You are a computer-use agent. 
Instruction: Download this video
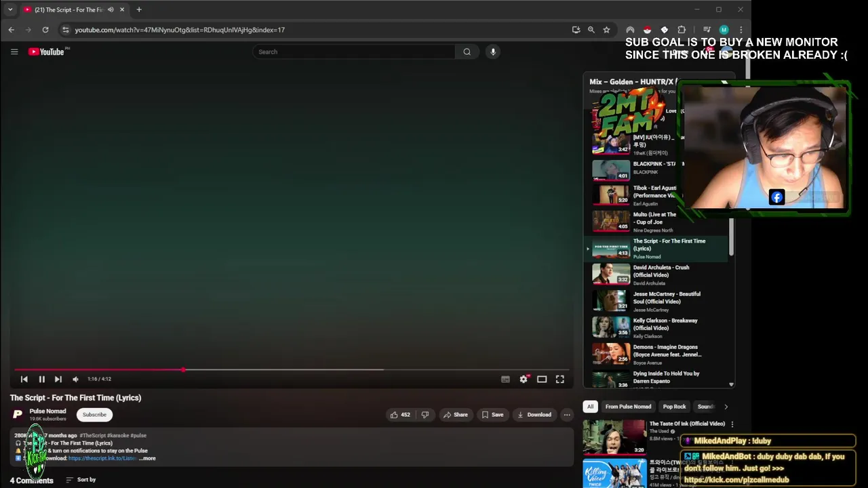tap(534, 415)
